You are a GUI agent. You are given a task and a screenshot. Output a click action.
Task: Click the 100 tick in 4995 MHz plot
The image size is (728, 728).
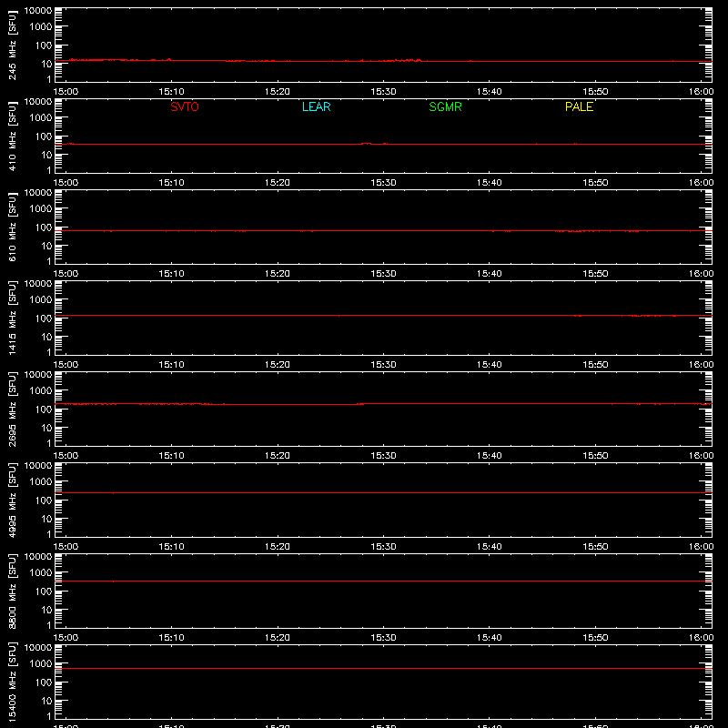point(44,500)
